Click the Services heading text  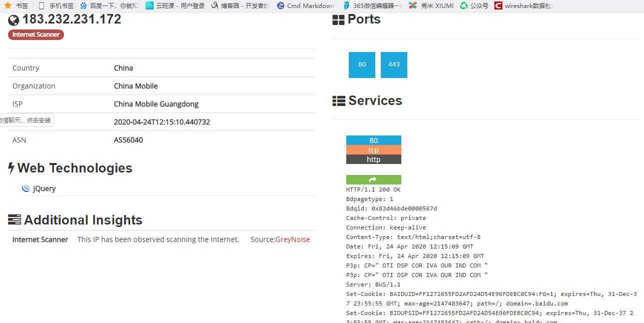point(375,100)
